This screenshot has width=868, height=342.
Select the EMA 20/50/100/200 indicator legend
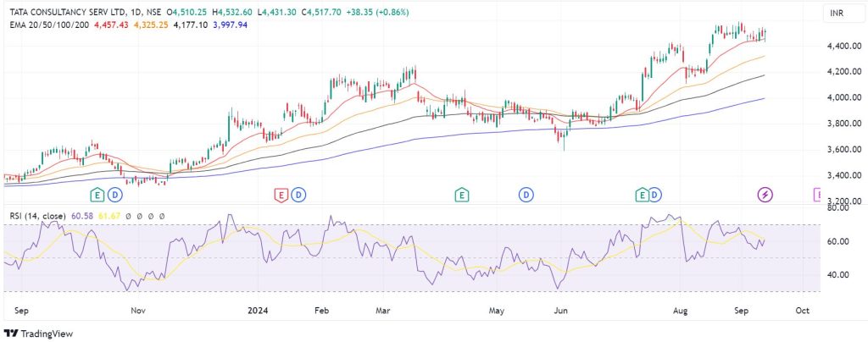coord(50,25)
